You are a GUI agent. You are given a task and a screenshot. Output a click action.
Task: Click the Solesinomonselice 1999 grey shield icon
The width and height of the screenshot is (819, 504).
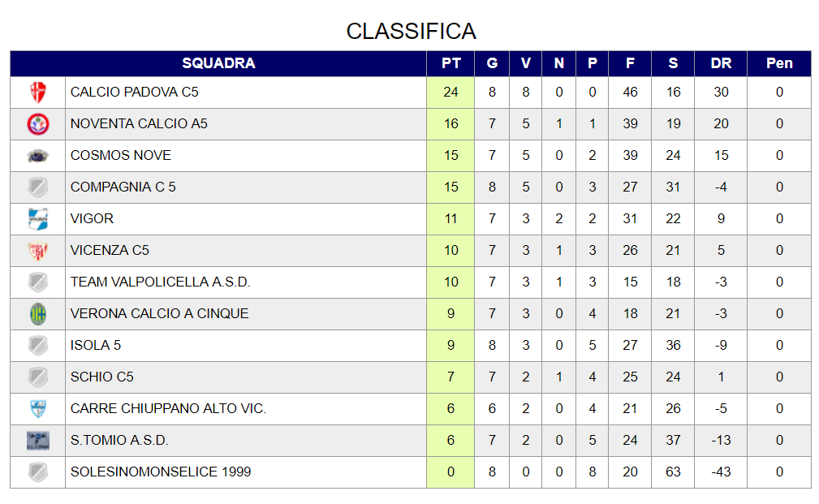(x=38, y=472)
